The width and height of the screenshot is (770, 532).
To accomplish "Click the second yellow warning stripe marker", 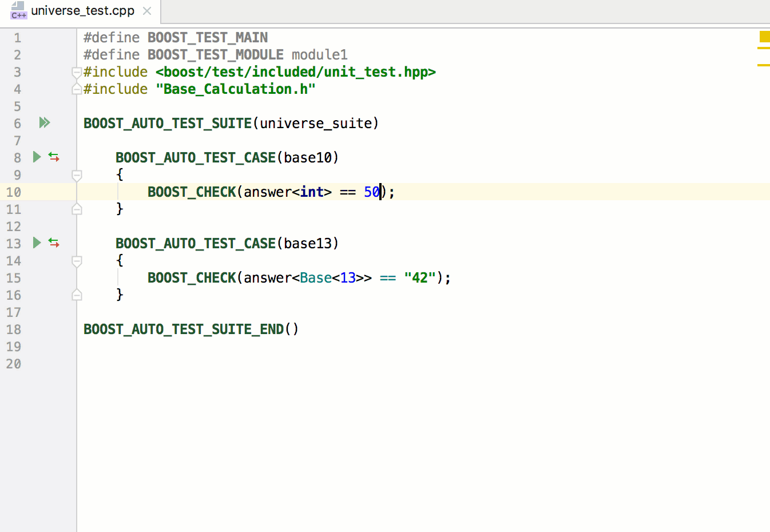I will (x=763, y=65).
